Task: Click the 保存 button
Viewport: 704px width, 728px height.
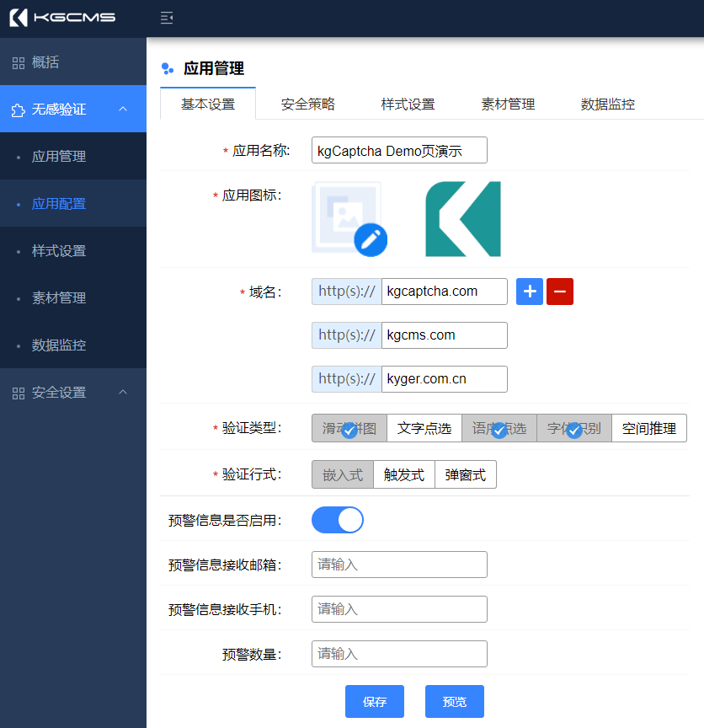Action: 375,702
